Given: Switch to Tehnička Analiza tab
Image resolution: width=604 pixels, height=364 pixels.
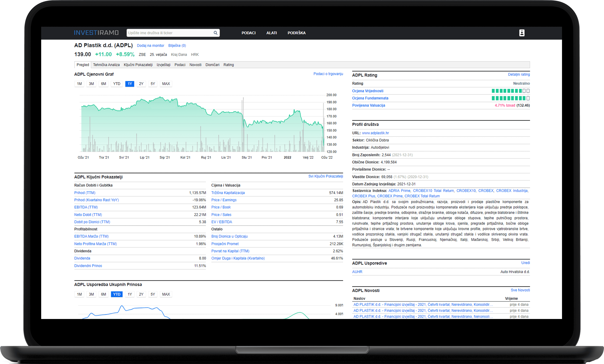Looking at the screenshot, I should [106, 65].
